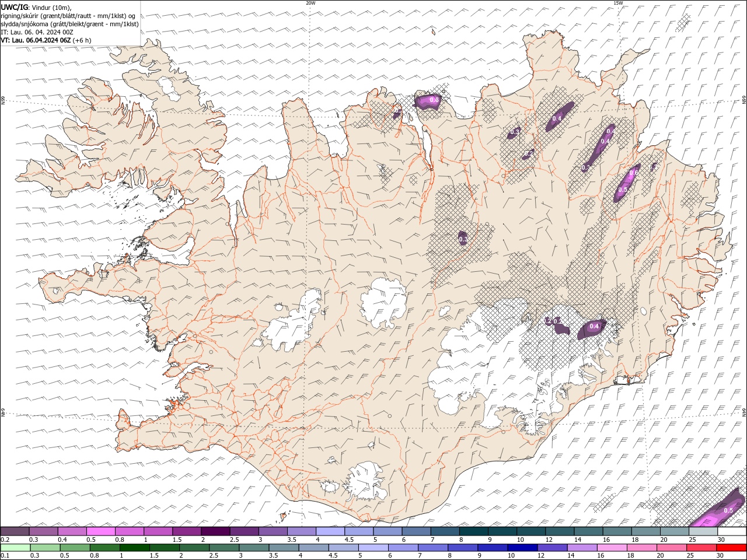Click the large bright purple precipitation blob on north coast
This screenshot has height=560, width=747.
coord(428,101)
